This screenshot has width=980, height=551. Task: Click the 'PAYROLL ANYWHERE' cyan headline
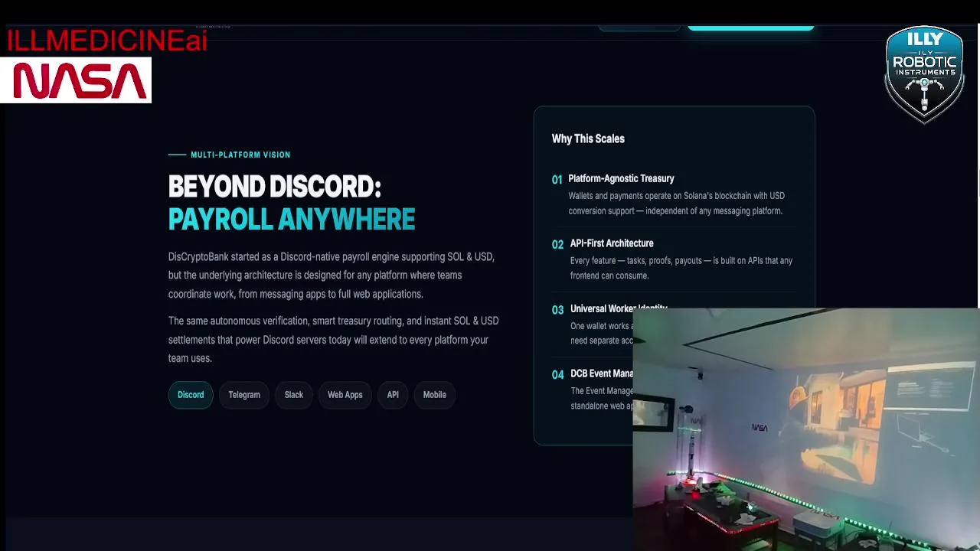[292, 220]
